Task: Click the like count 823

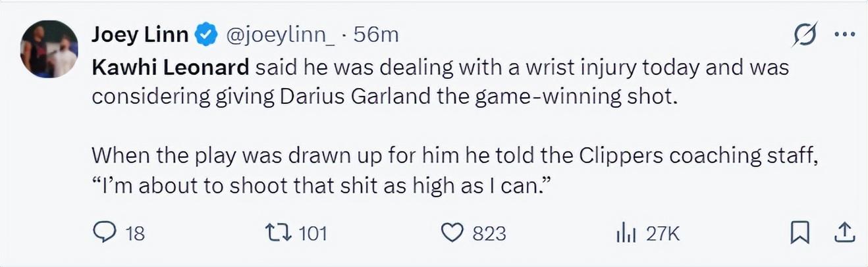Action: 489,233
